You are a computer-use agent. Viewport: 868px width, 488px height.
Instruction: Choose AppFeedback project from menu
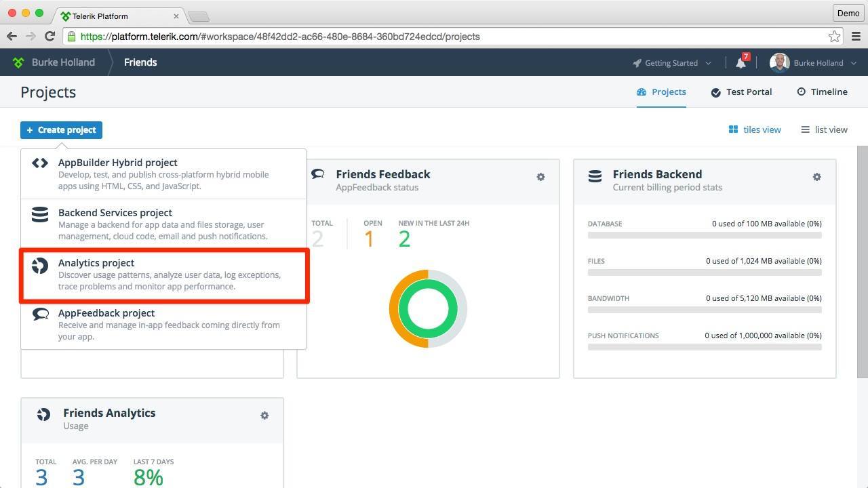pos(163,325)
